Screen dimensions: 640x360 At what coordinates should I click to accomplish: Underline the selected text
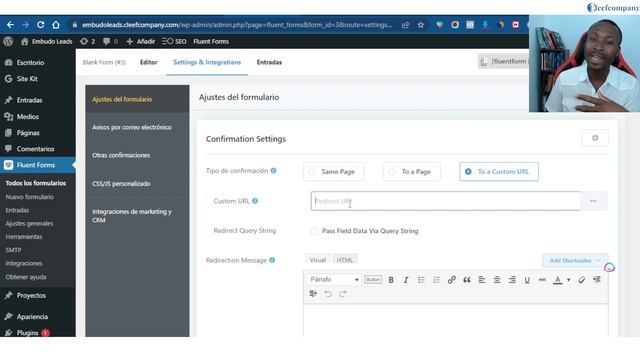click(x=527, y=280)
